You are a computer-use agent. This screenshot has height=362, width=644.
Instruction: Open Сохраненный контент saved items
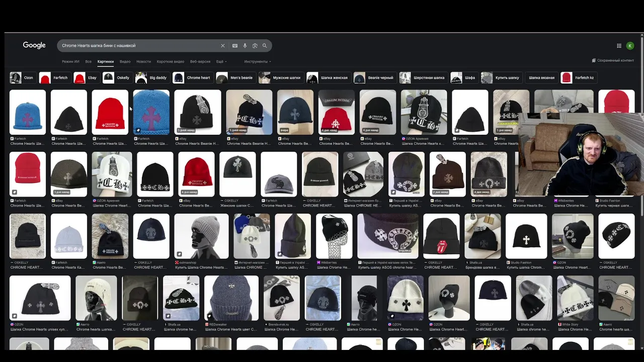[613, 60]
